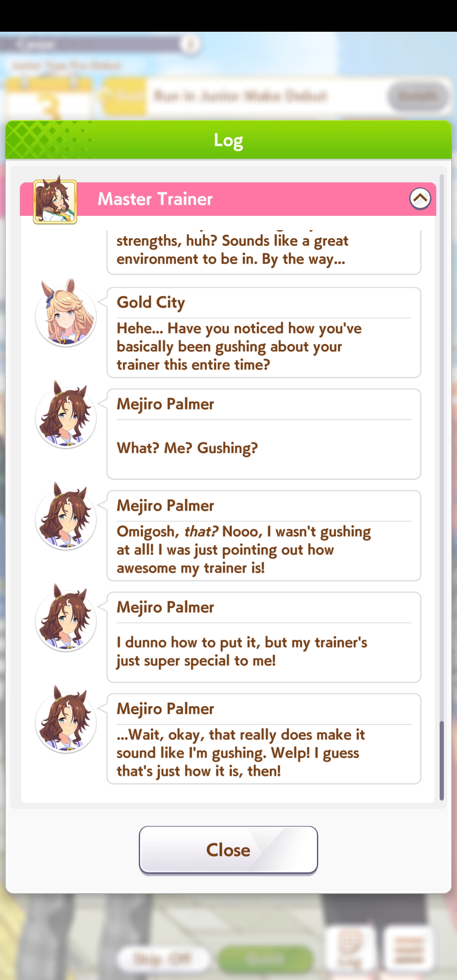Tap the blurred hamburger menu icon at bottom
Image resolution: width=457 pixels, height=980 pixels.
click(409, 949)
